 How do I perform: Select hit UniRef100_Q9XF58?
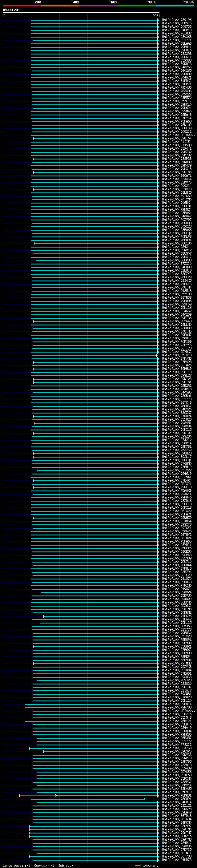177,775
